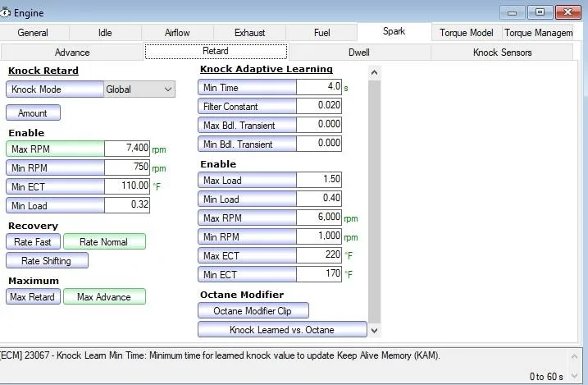The image size is (588, 385).
Task: Select the Spark tab
Action: (394, 31)
